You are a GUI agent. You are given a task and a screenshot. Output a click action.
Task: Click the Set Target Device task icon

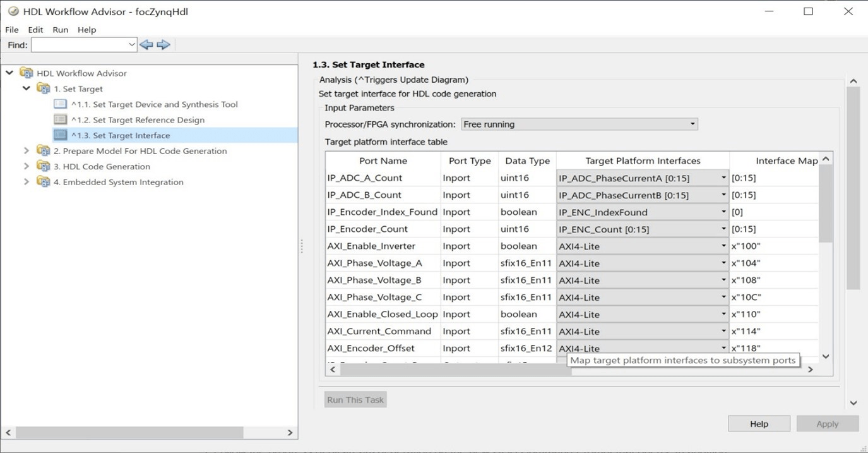pos(61,104)
